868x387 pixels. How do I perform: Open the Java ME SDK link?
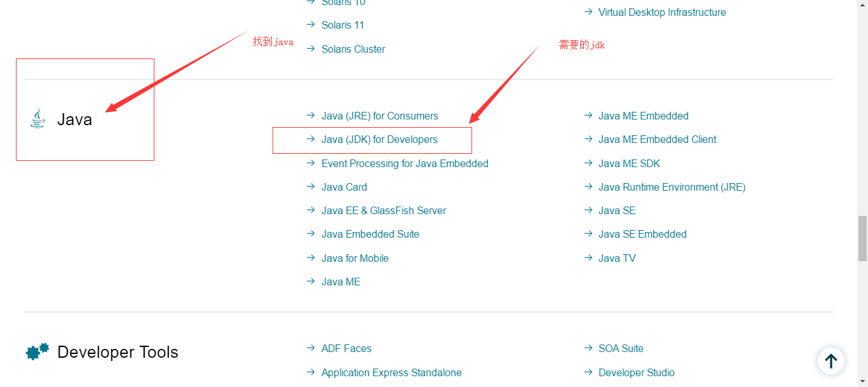click(x=629, y=164)
